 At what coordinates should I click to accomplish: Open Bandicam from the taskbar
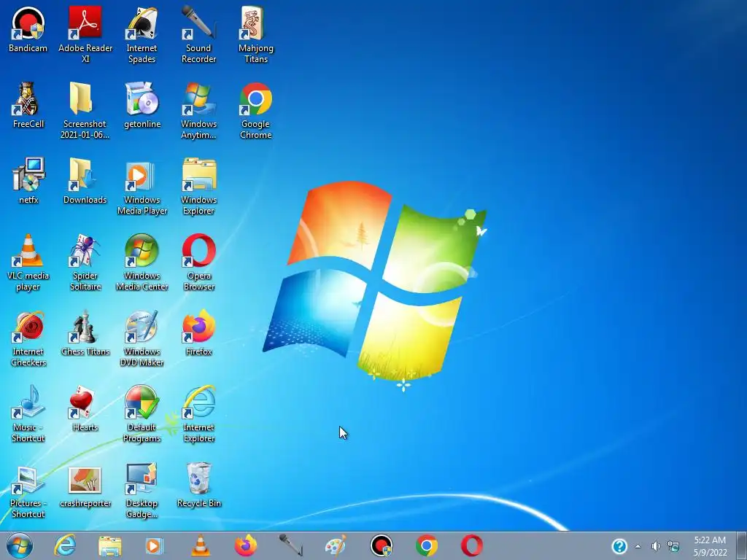[382, 545]
